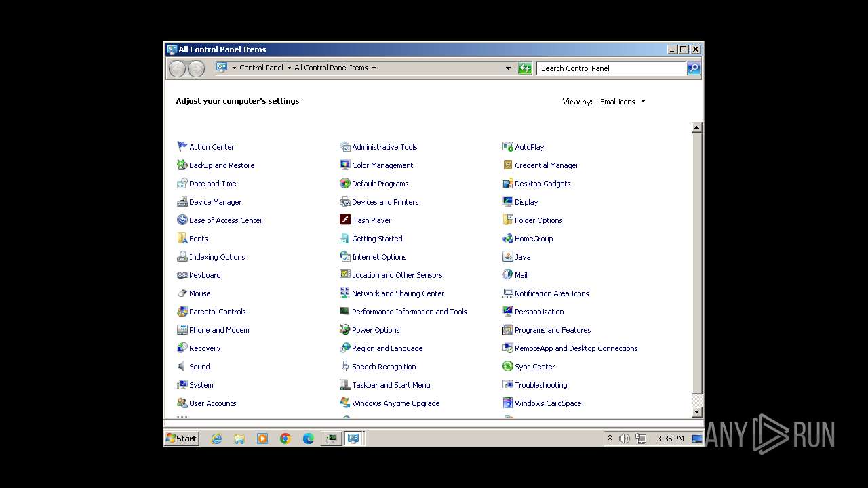Click the Sync Center green icon
The height and width of the screenshot is (488, 868).
coord(507,366)
